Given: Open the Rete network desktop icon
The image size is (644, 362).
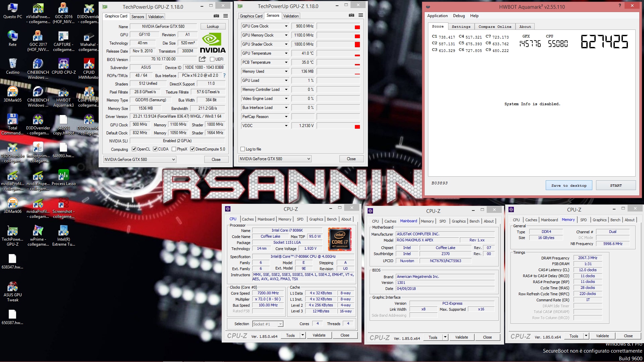Looking at the screenshot, I should click(12, 38).
